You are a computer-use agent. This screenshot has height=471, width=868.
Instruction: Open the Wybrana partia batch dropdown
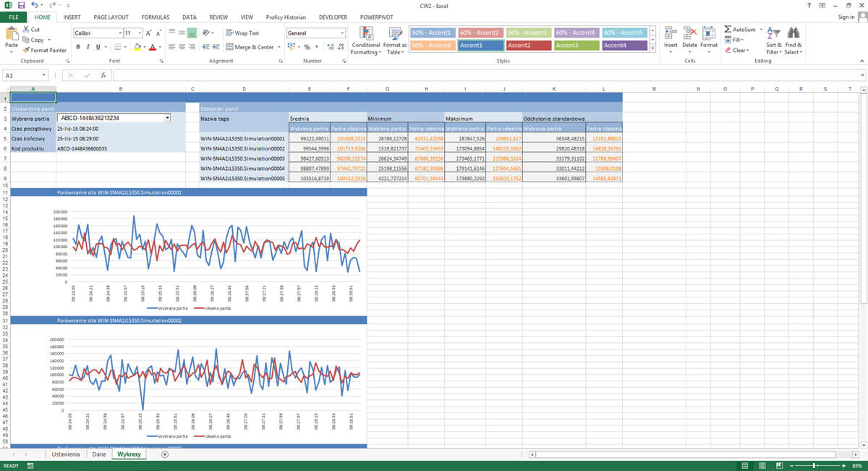(x=167, y=117)
